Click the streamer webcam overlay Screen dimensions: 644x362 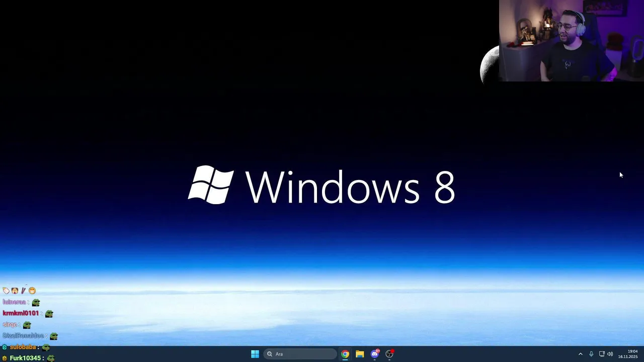click(572, 40)
